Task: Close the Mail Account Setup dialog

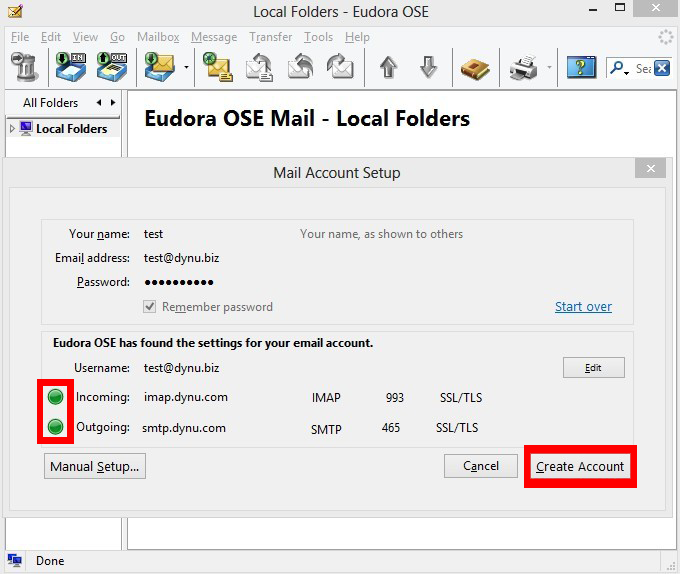Action: (x=650, y=168)
